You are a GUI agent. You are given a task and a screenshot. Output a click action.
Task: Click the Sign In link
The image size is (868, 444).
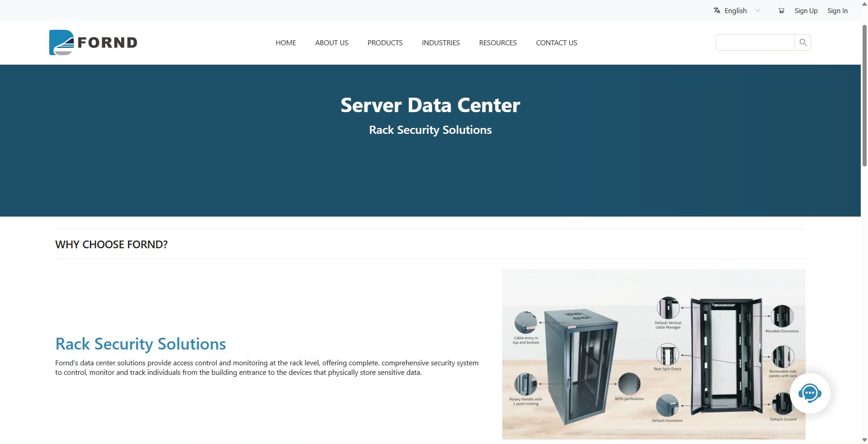(837, 10)
